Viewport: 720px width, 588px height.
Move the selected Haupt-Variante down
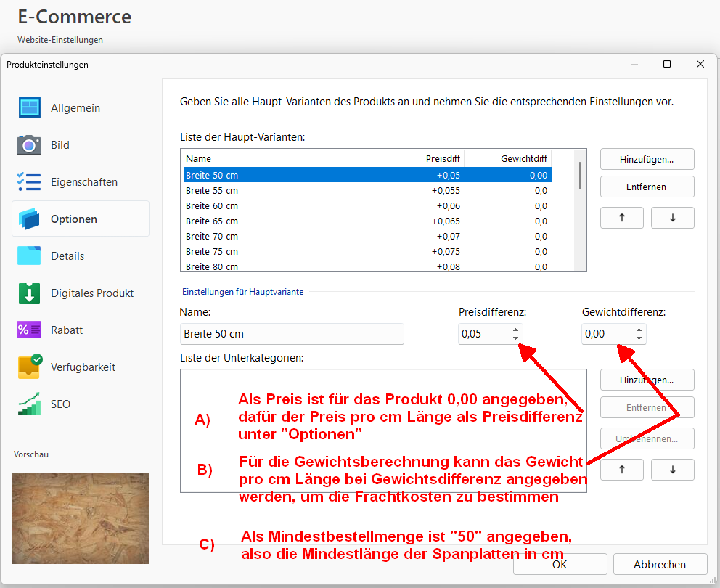coord(672,218)
